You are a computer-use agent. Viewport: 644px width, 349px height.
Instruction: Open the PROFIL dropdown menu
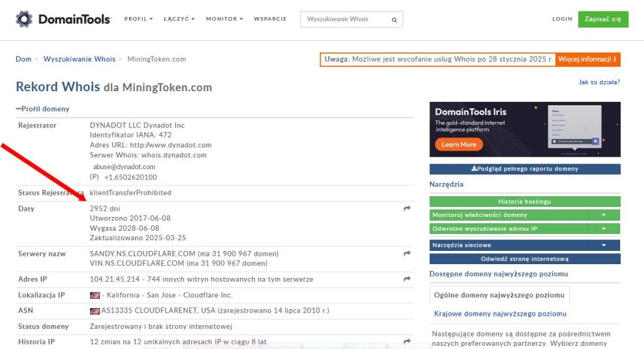tap(138, 19)
